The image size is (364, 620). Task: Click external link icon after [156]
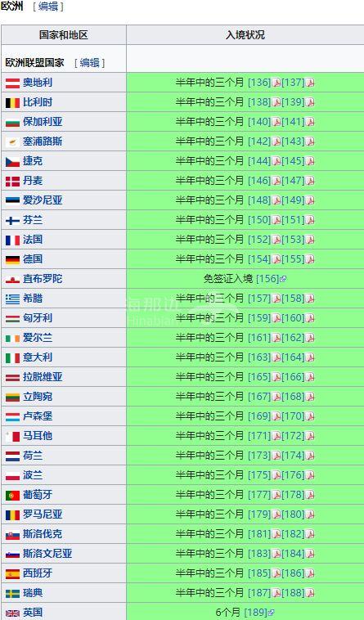(x=283, y=279)
